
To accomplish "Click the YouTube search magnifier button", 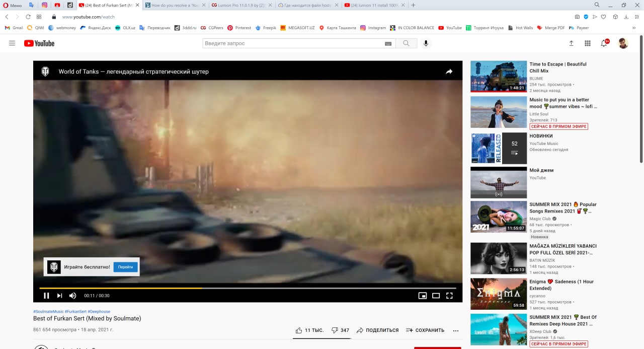I will [x=407, y=43].
